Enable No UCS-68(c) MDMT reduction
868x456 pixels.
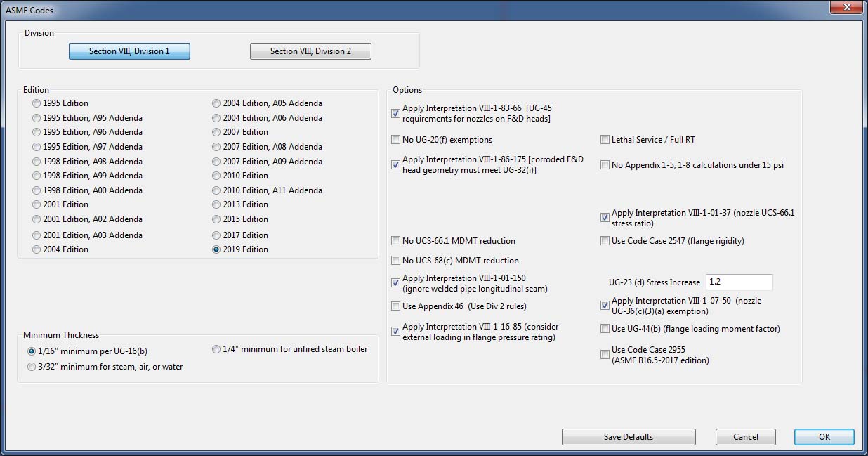[x=396, y=261]
